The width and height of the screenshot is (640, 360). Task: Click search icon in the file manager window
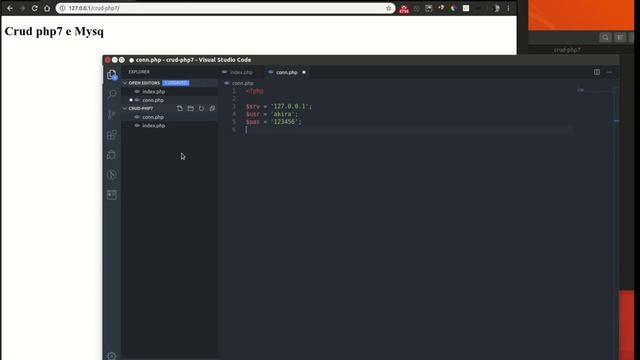tap(605, 38)
